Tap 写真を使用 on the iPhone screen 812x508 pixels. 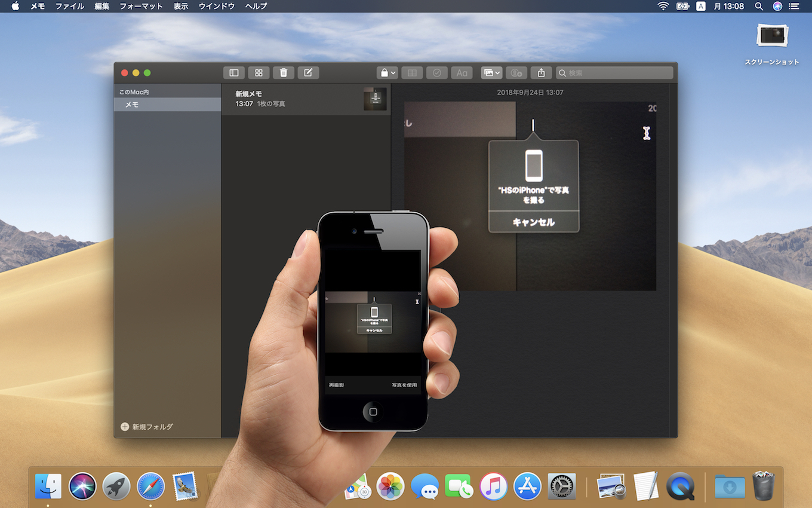404,385
